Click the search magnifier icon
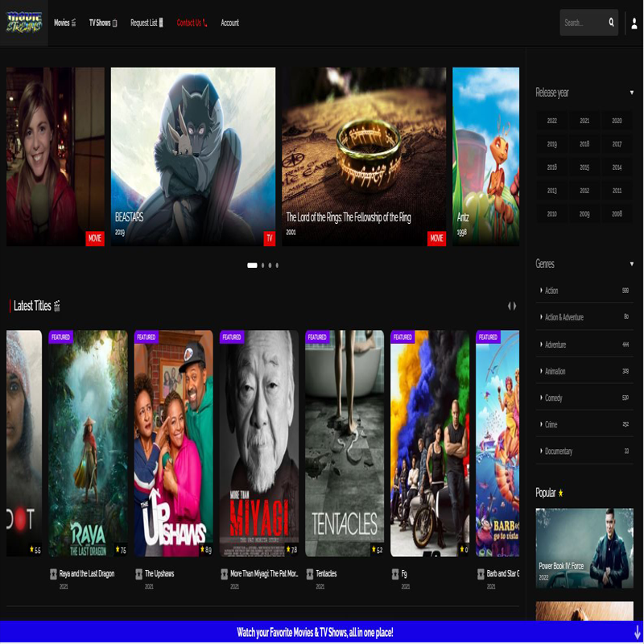 point(611,23)
